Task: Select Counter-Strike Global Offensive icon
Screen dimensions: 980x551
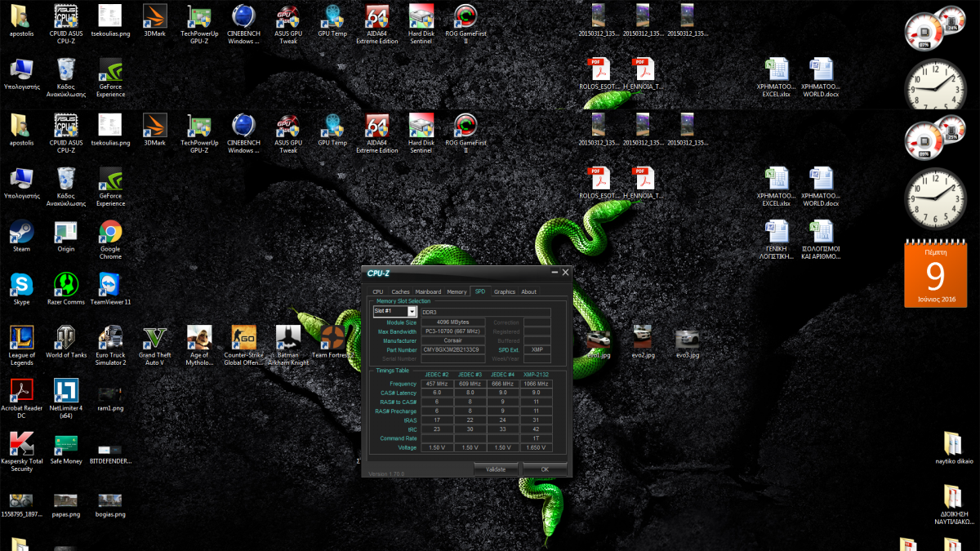Action: pos(244,345)
